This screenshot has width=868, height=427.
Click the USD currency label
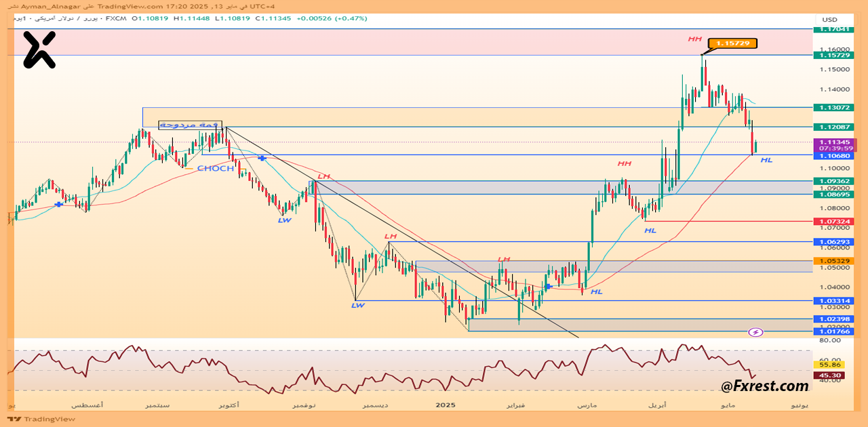click(x=830, y=19)
